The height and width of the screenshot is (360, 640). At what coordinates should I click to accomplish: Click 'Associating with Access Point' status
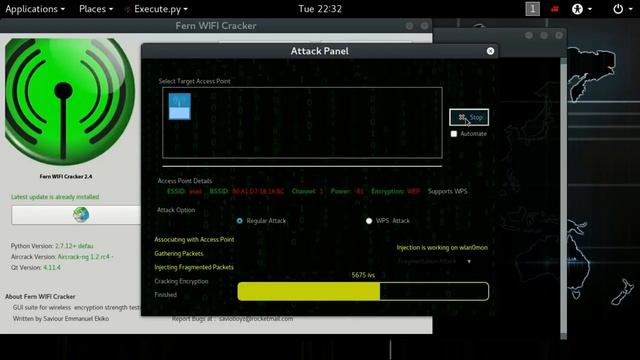tap(194, 240)
